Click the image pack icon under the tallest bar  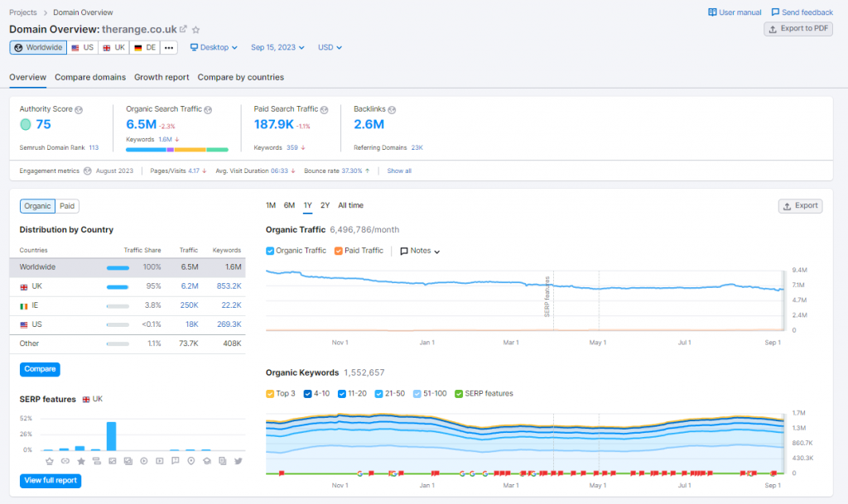click(112, 460)
